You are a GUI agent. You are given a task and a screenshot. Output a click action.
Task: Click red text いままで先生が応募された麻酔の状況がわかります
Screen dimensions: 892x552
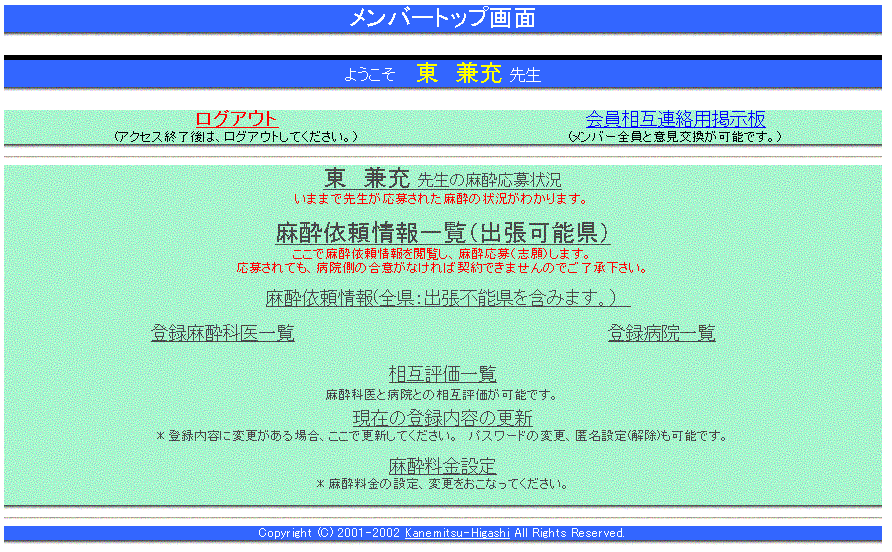pos(442,199)
